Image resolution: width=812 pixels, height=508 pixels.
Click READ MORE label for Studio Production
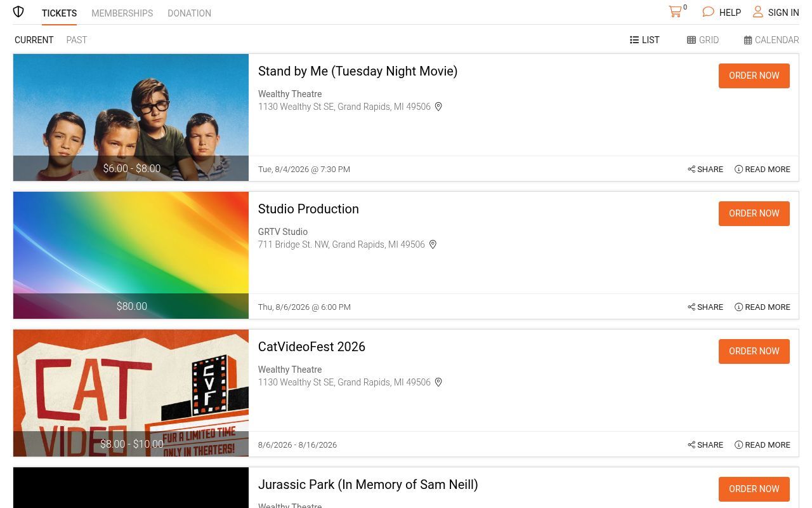click(x=768, y=307)
